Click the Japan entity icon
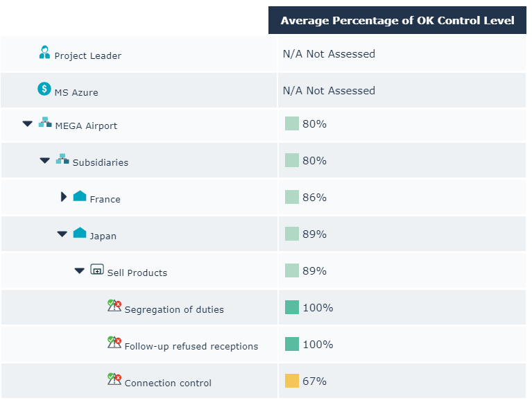532x405 pixels. point(80,233)
